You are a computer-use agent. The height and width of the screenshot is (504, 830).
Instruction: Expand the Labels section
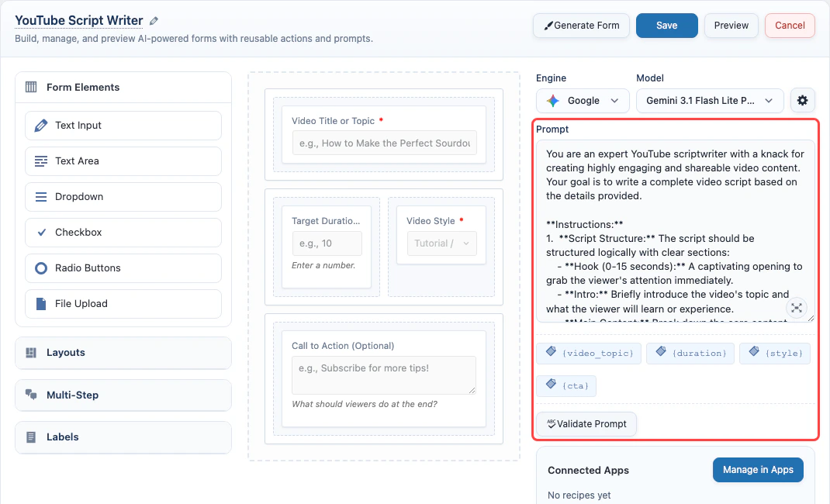click(x=123, y=437)
